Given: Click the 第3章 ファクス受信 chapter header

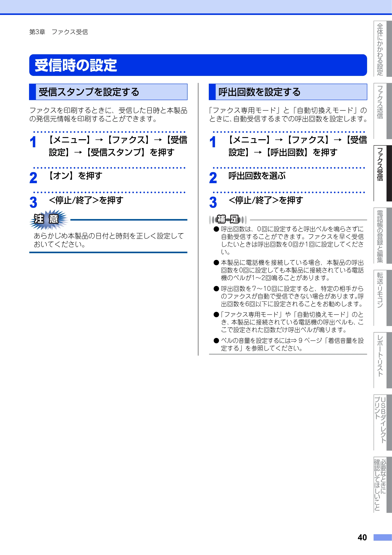Looking at the screenshot, I should 59,32.
